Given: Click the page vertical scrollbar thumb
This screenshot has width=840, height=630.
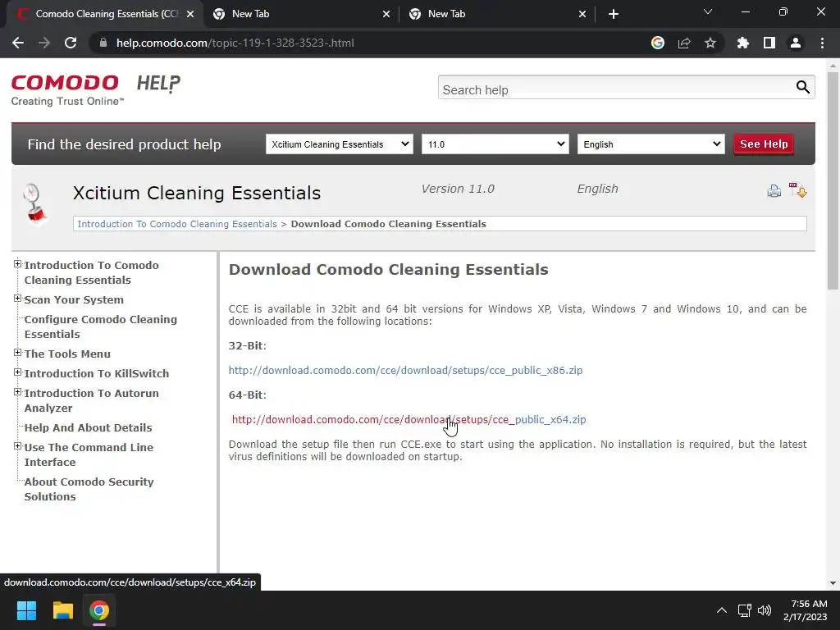Looking at the screenshot, I should coord(833,180).
